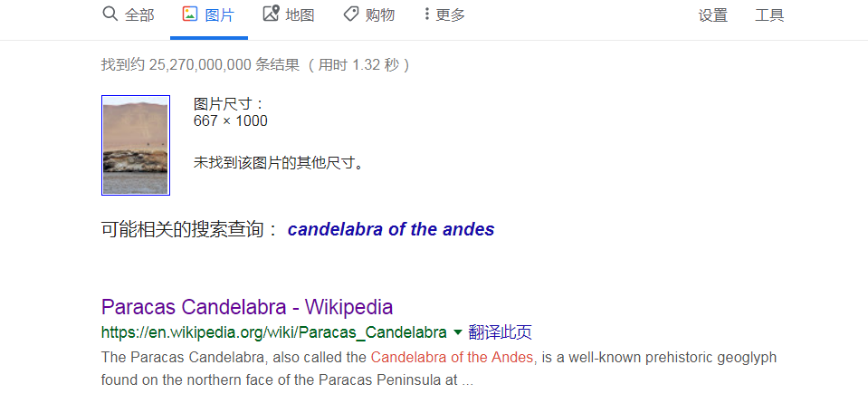Open the candelabra of the andes suggested query
Screen dimensions: 868x413
pos(391,229)
